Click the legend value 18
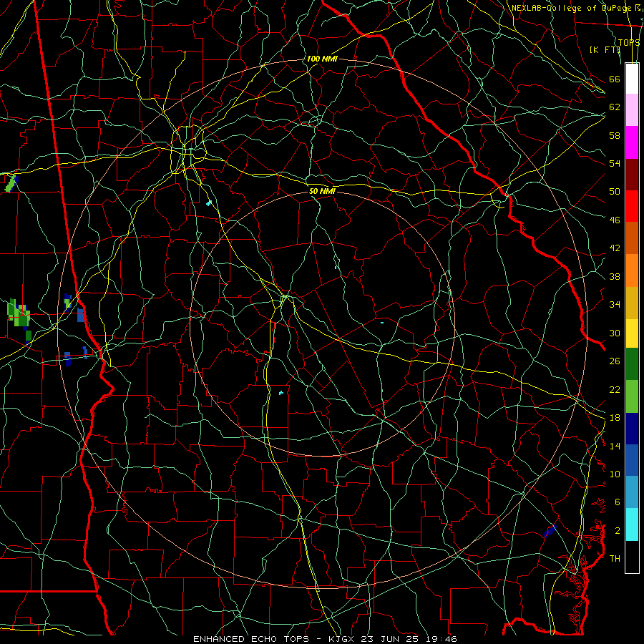 click(615, 418)
